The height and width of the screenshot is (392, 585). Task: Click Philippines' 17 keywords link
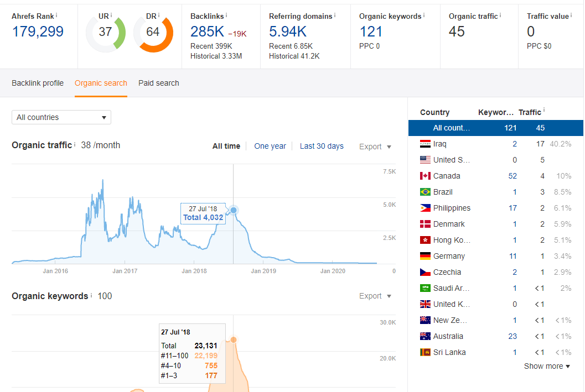tap(512, 208)
